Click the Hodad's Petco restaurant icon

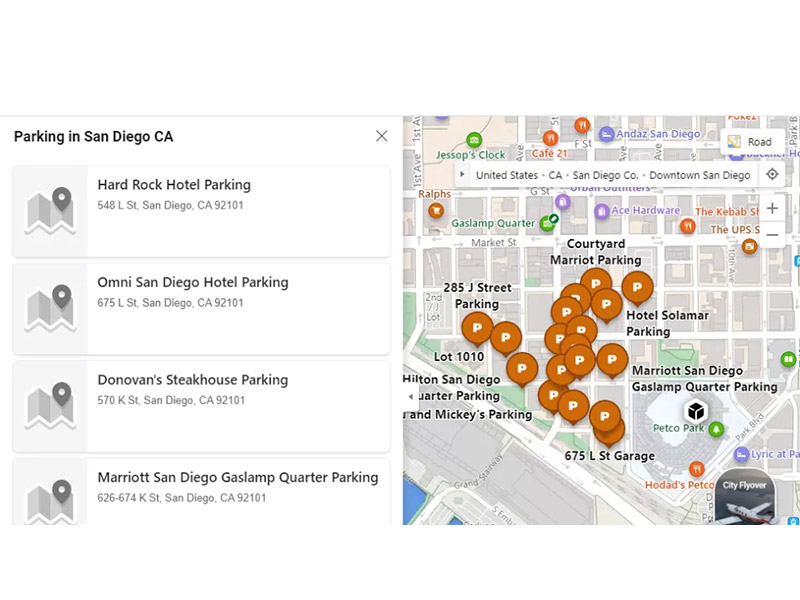coord(696,468)
